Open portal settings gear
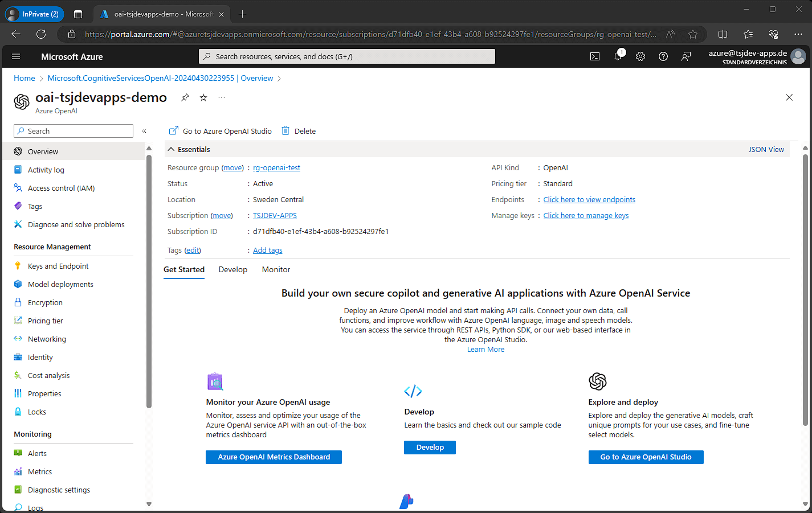812x513 pixels. (640, 56)
